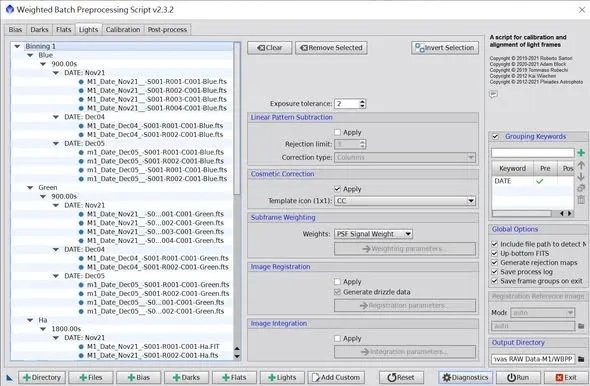Image resolution: width=590 pixels, height=386 pixels.
Task: Open the Cosmetic Correction template icon dropdown
Action: pos(405,201)
